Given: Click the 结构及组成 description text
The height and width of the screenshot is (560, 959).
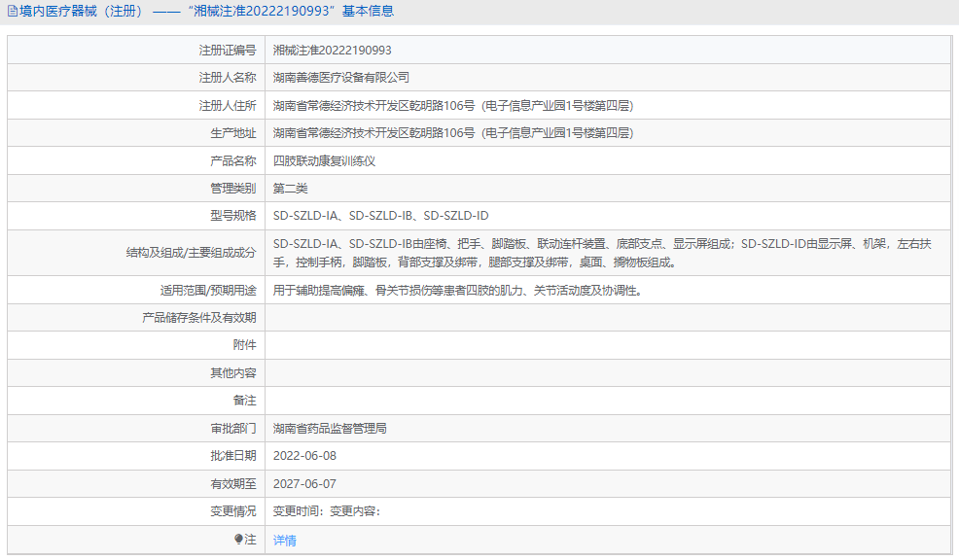Looking at the screenshot, I should [x=602, y=253].
